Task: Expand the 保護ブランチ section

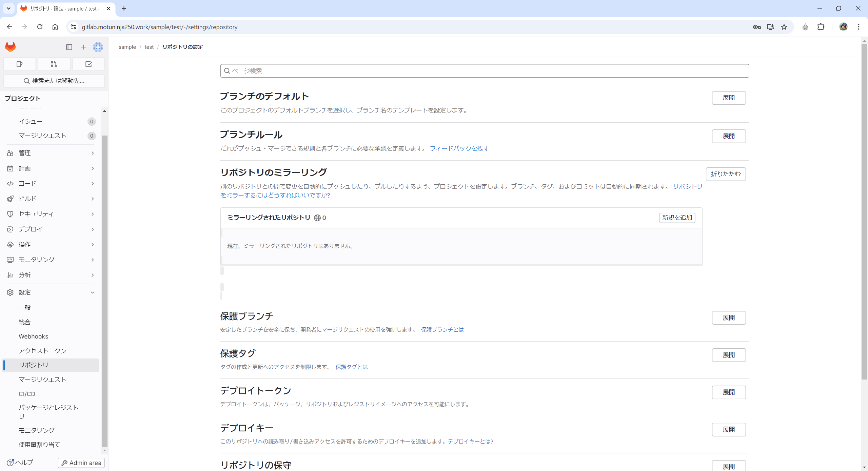Action: [x=728, y=318]
